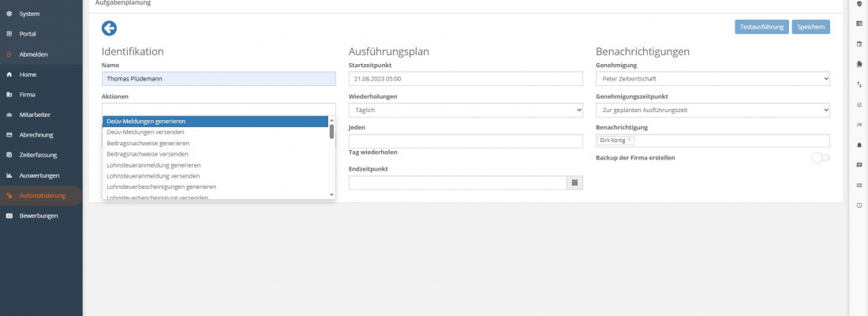The image size is (868, 316).
Task: Click the Abmelden link text
Action: coord(34,55)
